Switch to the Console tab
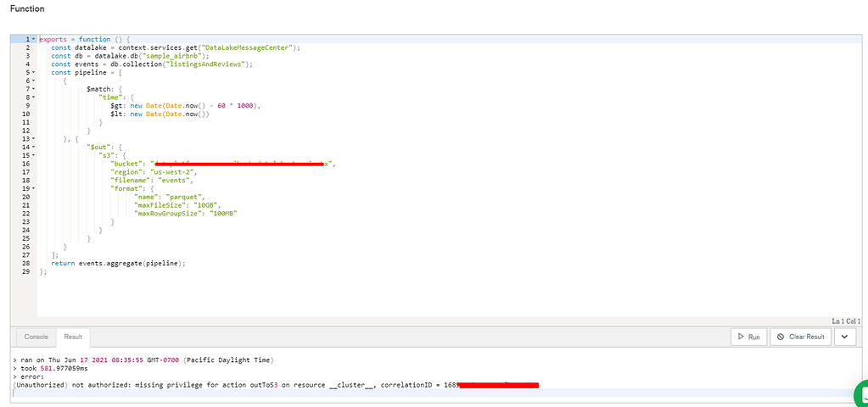 (36, 337)
